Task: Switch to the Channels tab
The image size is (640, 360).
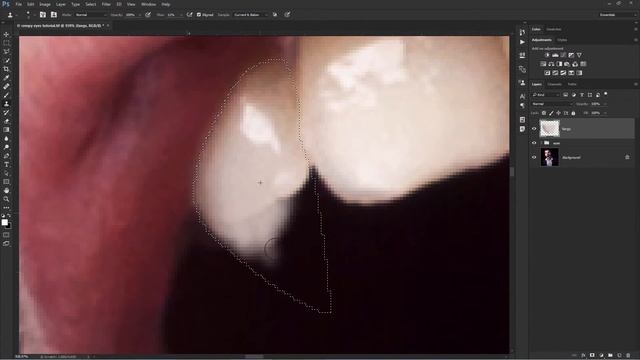Action: tap(555, 84)
